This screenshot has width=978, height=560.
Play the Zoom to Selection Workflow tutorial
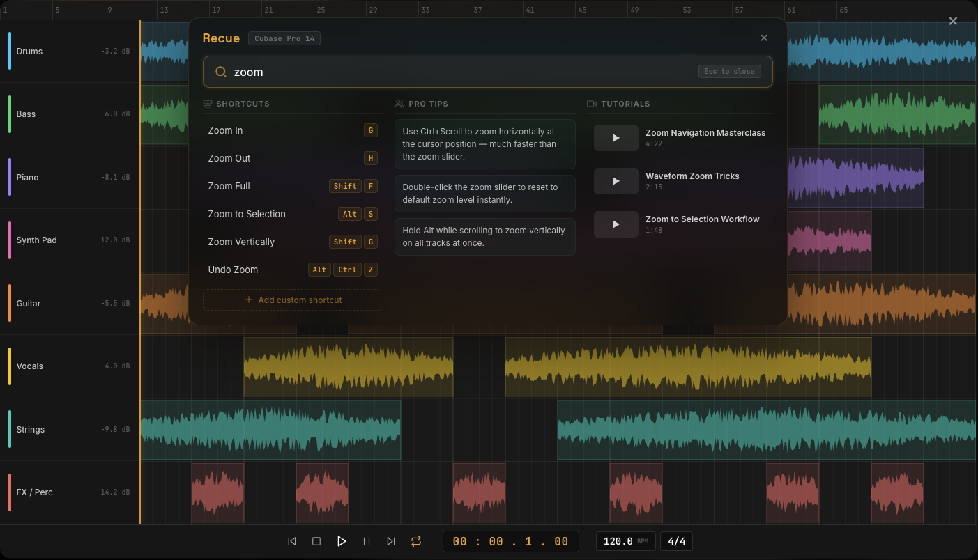(616, 224)
